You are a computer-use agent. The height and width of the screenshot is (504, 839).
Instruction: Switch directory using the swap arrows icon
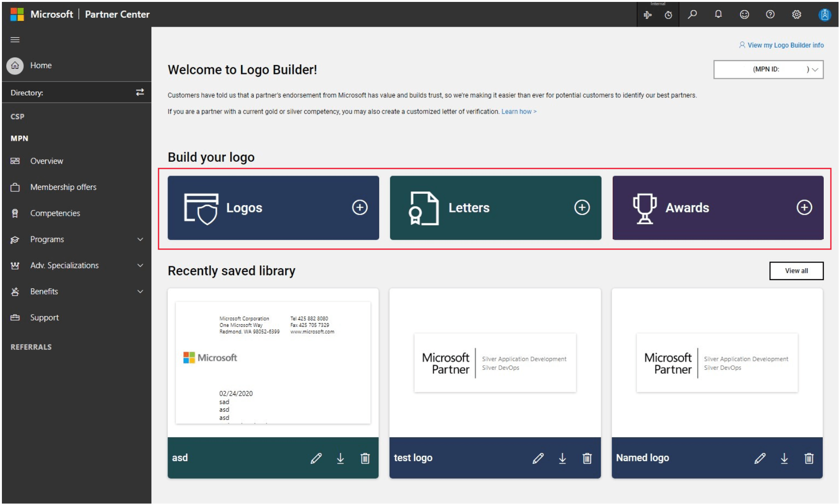click(140, 92)
